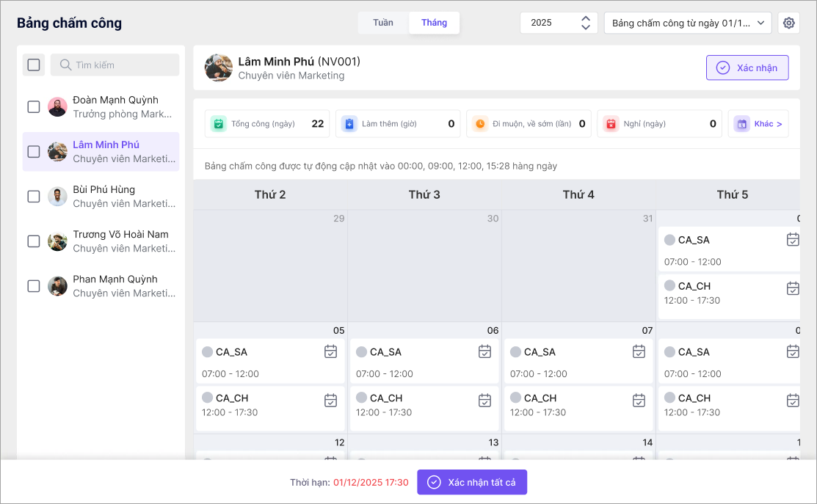This screenshot has height=504, width=817.
Task: Click the gray status dot of day 07 CA_SA
Action: [516, 352]
